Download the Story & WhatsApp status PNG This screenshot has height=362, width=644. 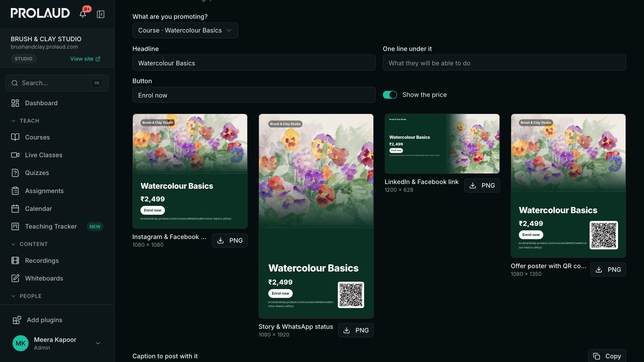coord(356,330)
